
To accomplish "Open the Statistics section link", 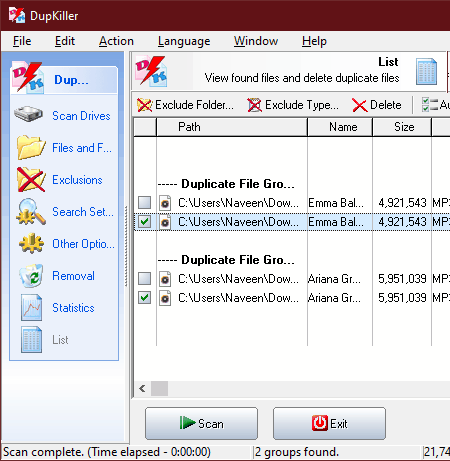I will (73, 308).
